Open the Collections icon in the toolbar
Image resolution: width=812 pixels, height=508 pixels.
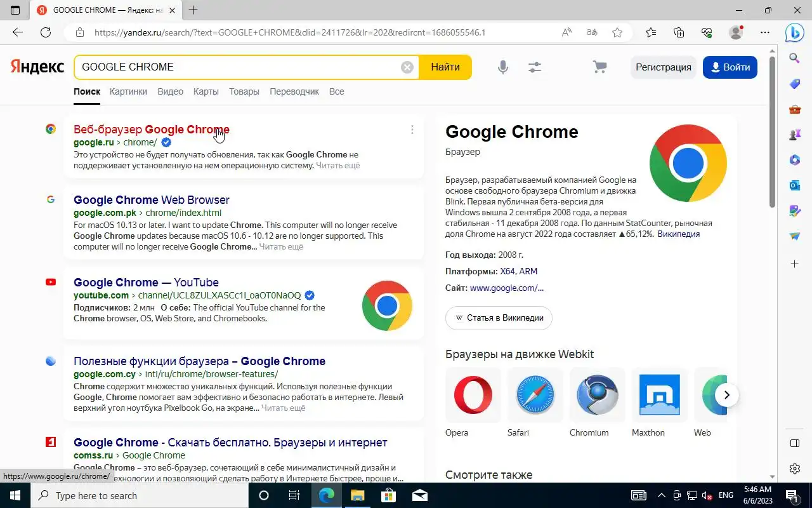[x=679, y=32]
